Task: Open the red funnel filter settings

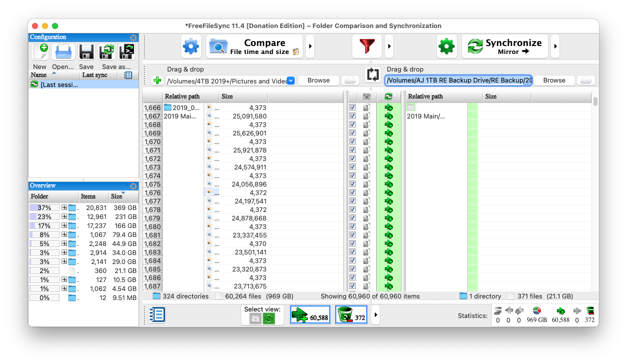Action: (x=367, y=47)
